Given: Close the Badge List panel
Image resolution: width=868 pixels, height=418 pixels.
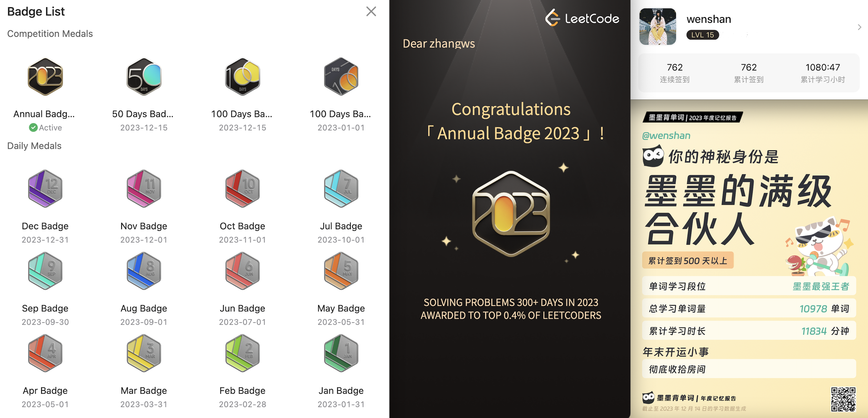Looking at the screenshot, I should tap(371, 11).
